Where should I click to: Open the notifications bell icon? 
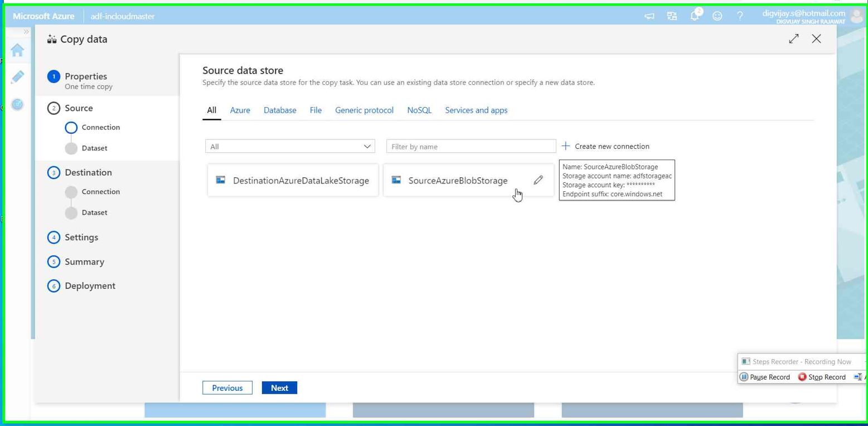pyautogui.click(x=695, y=16)
